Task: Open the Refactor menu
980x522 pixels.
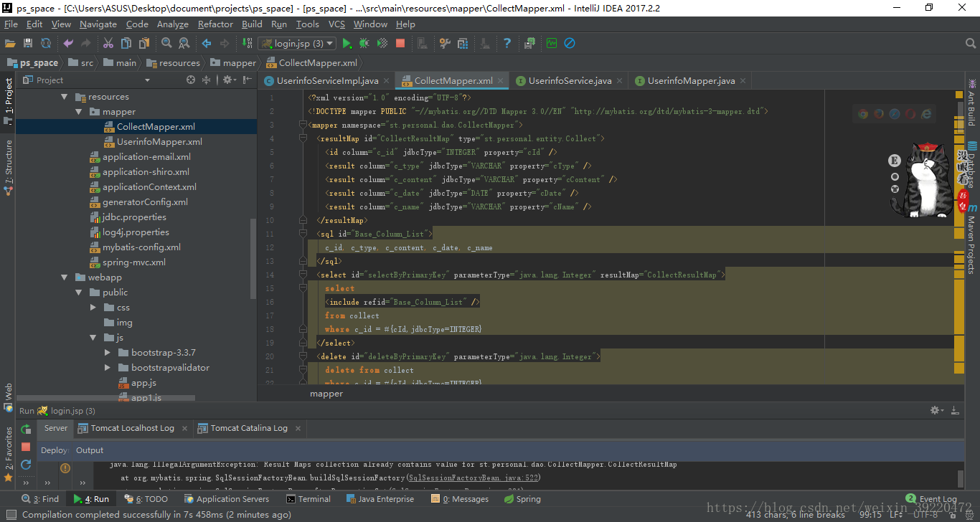Action: [215, 24]
